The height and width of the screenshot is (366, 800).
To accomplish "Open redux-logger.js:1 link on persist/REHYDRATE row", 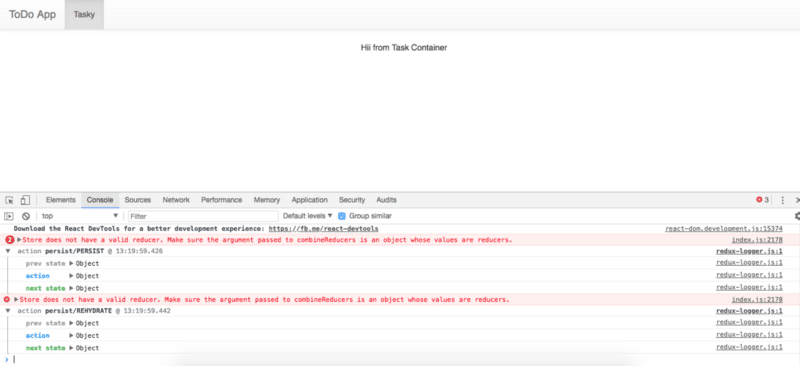I will tap(749, 311).
